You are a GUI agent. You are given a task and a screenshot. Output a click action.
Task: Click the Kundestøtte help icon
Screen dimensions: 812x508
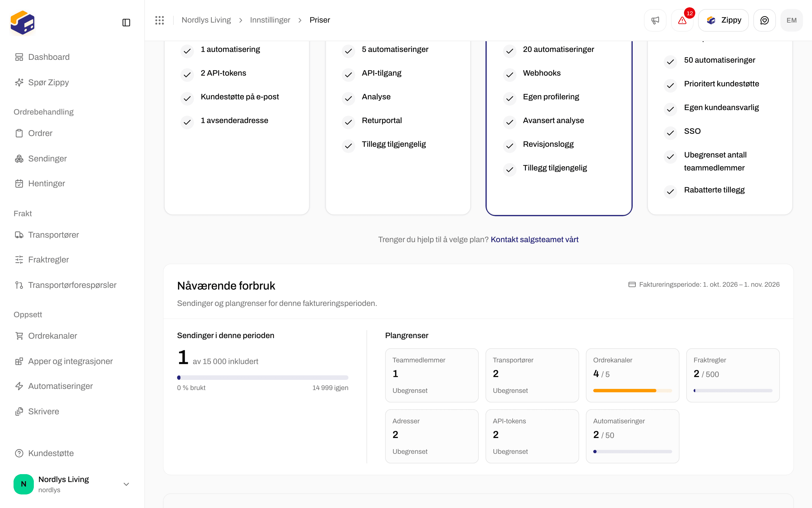[19, 453]
